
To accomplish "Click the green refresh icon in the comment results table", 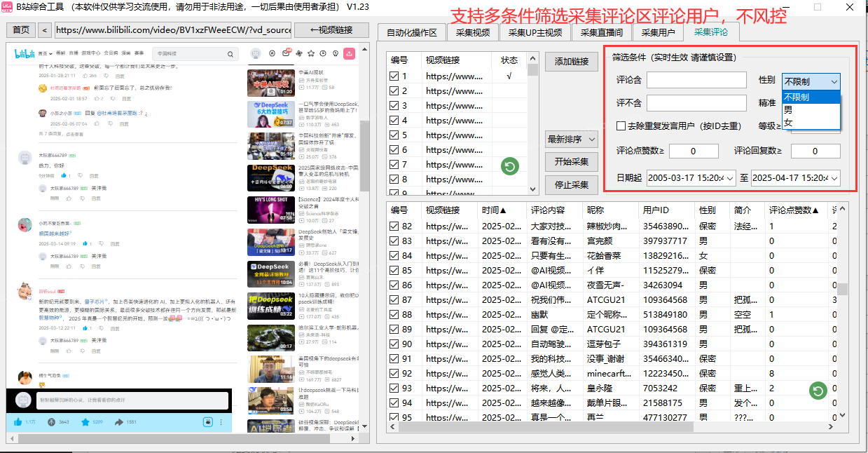I will 818,391.
